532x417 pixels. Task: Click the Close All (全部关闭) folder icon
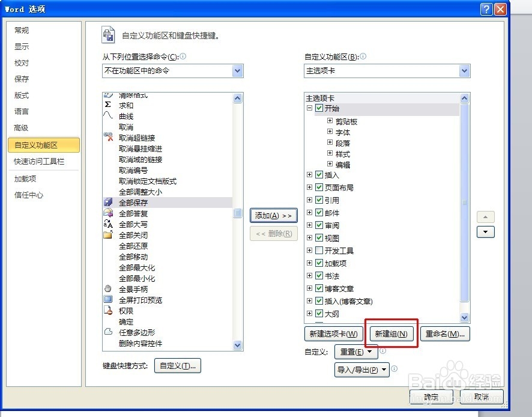pos(108,234)
